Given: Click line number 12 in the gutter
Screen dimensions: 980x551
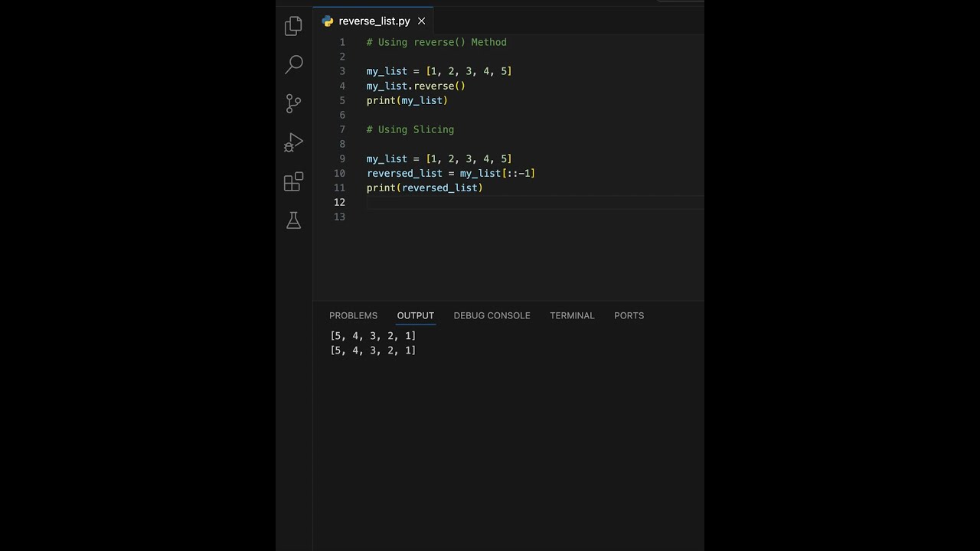Looking at the screenshot, I should point(339,202).
